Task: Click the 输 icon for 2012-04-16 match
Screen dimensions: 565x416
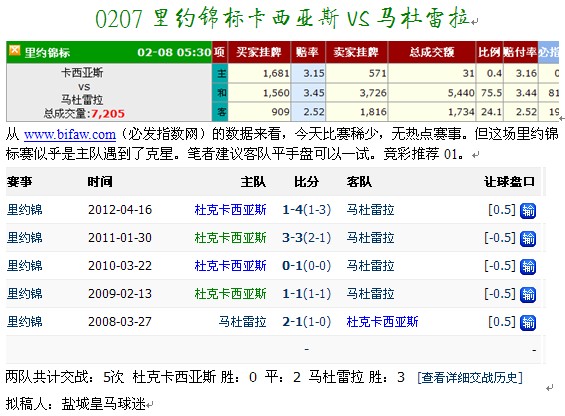Action: tap(528, 211)
